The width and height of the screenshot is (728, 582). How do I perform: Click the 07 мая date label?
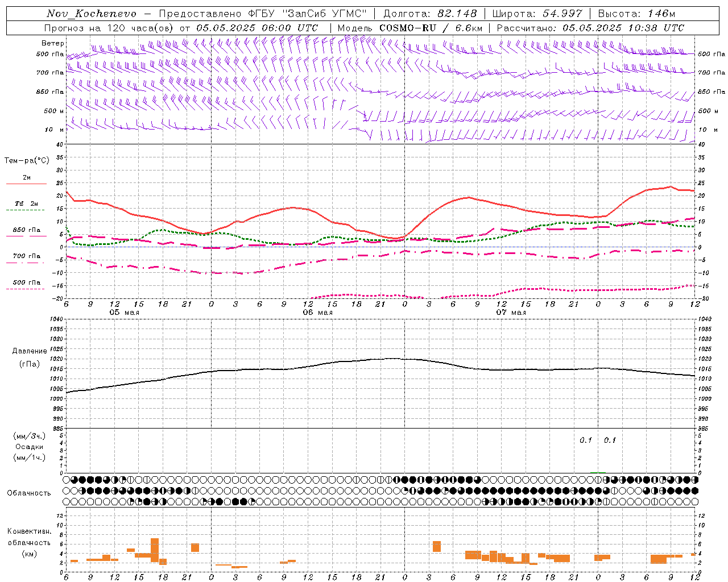tap(511, 313)
